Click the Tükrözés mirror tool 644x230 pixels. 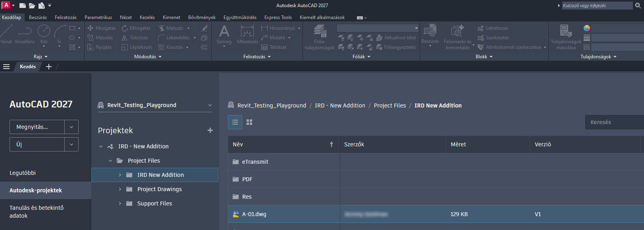pyautogui.click(x=135, y=38)
